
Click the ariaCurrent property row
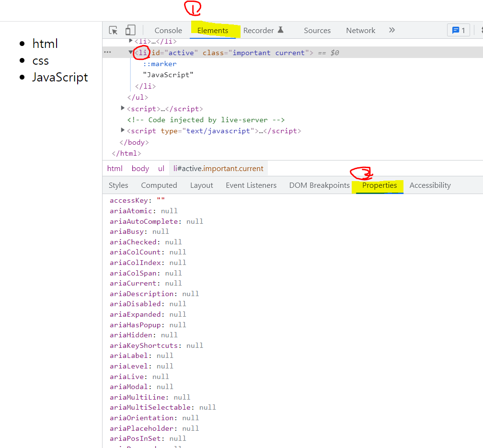click(x=146, y=284)
